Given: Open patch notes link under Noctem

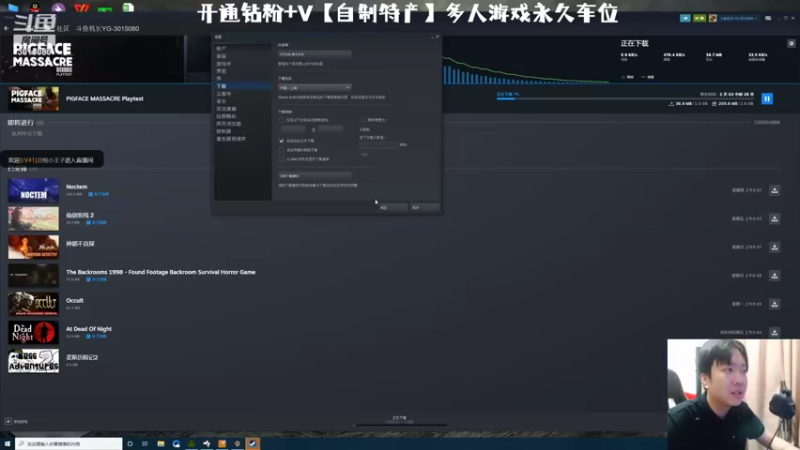Looking at the screenshot, I should pyautogui.click(x=98, y=194).
